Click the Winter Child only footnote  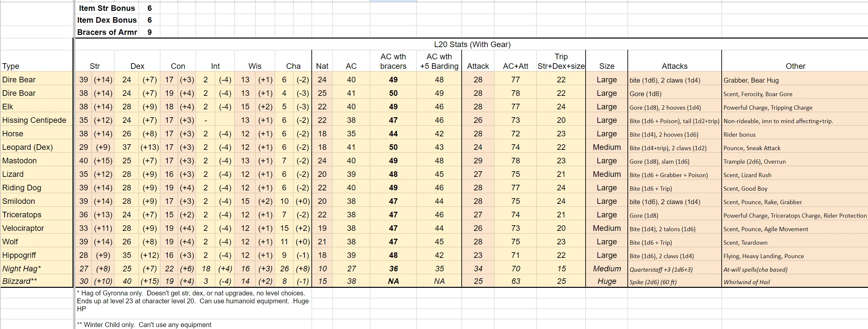(x=144, y=324)
